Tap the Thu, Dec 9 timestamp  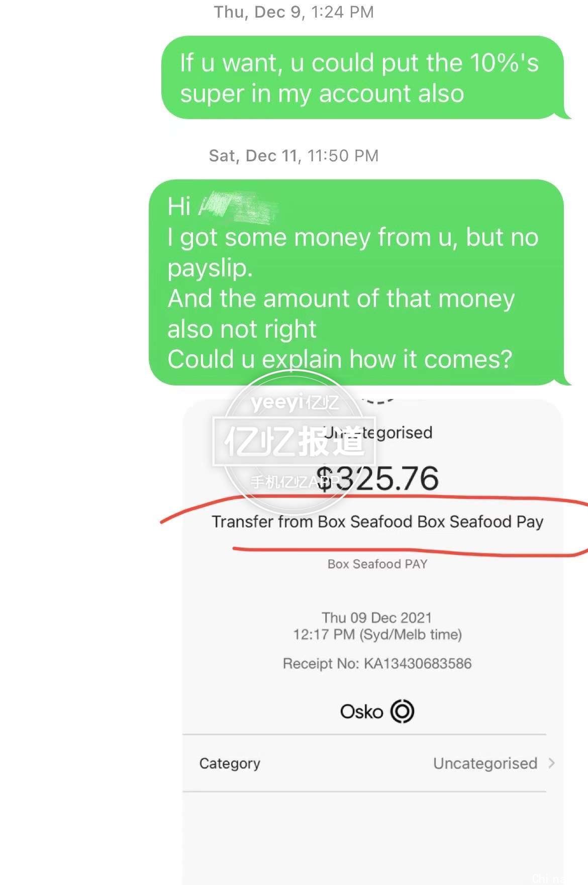click(x=294, y=12)
